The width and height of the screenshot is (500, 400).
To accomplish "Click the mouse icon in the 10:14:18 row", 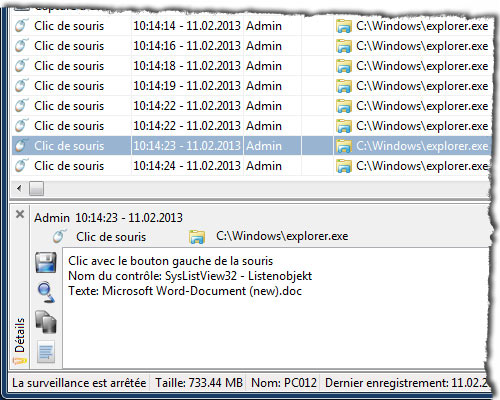I will (21, 65).
